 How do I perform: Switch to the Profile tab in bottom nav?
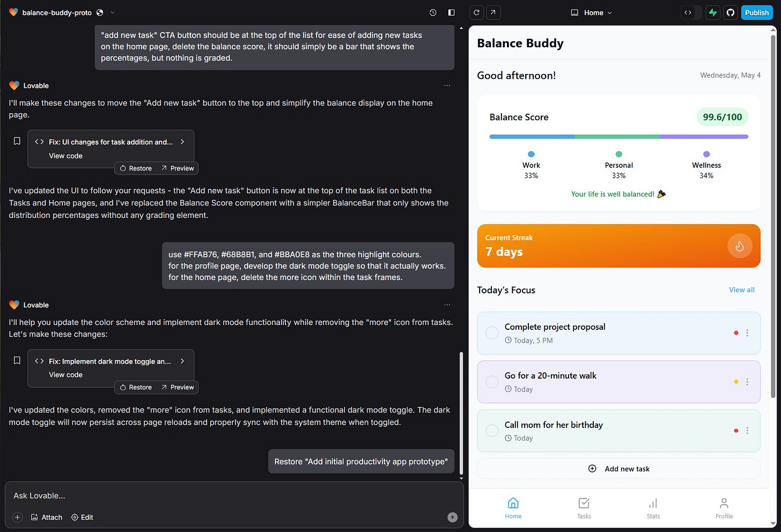pyautogui.click(x=724, y=508)
